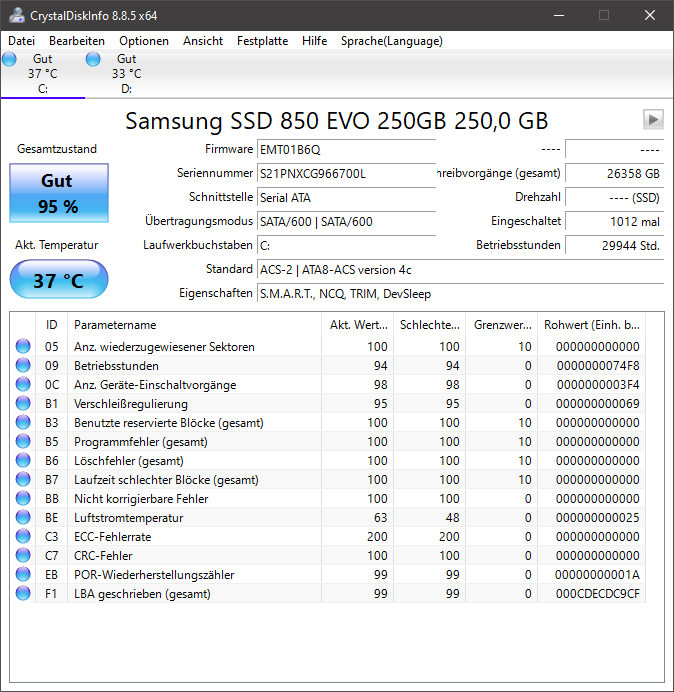This screenshot has width=674, height=692.
Task: Click the Übertragungsmodus field SATA/600
Action: pos(346,221)
